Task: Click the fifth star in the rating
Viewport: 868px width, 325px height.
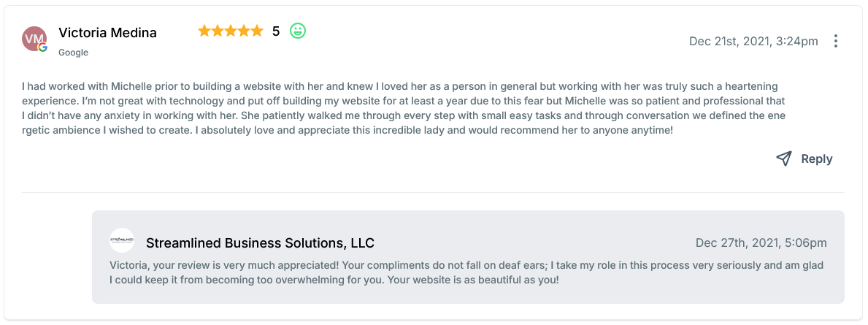Action: click(256, 31)
